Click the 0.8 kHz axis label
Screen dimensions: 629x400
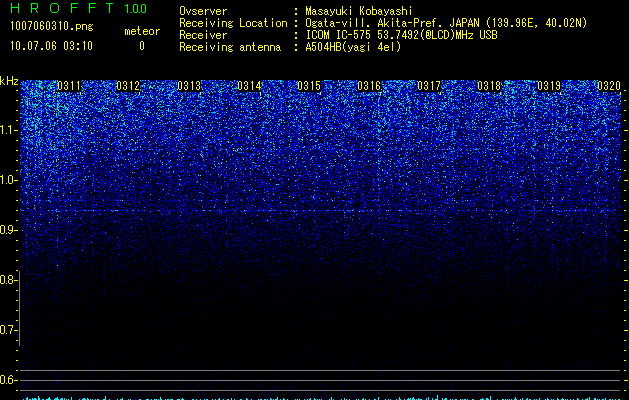9,280
